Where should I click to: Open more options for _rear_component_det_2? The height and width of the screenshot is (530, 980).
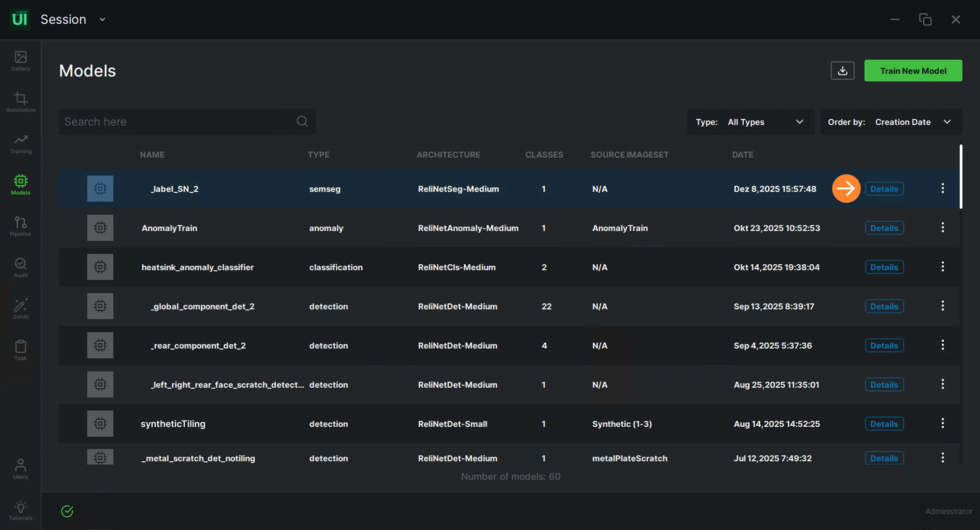tap(942, 345)
